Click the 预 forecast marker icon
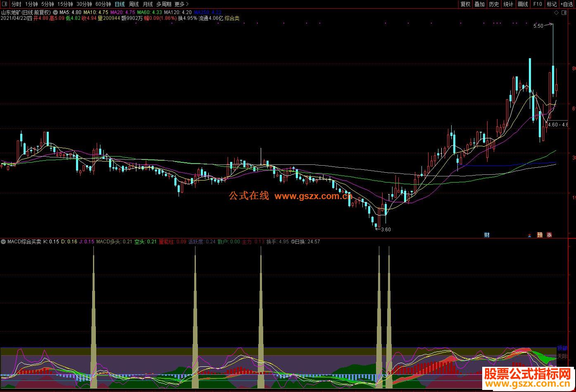This screenshot has height=392, width=576. [540, 235]
